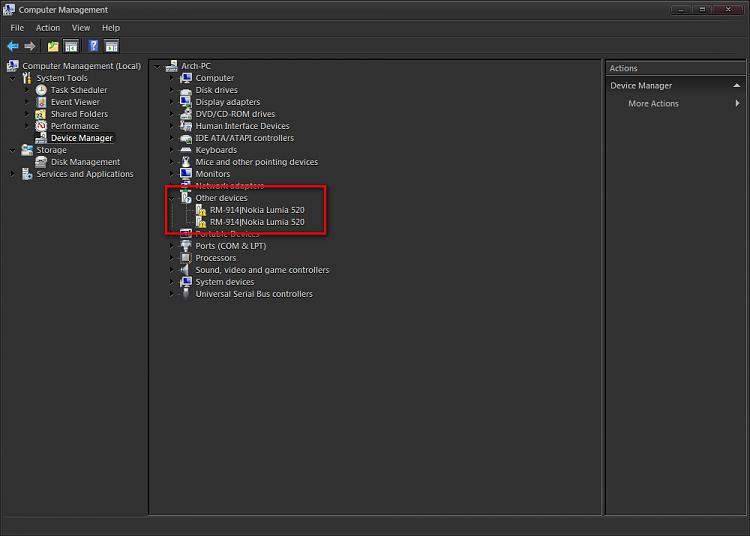Open the Help menu
Viewport: 750px width, 536px height.
[111, 28]
